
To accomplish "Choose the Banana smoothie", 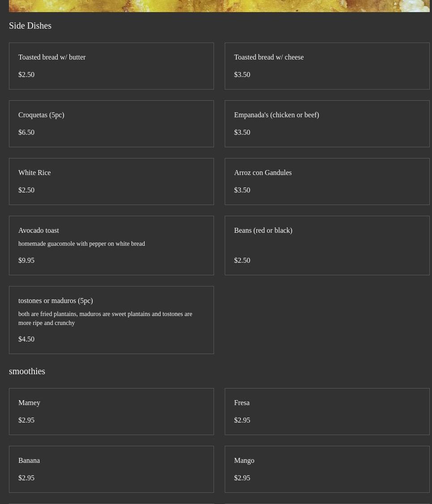I will click(111, 469).
